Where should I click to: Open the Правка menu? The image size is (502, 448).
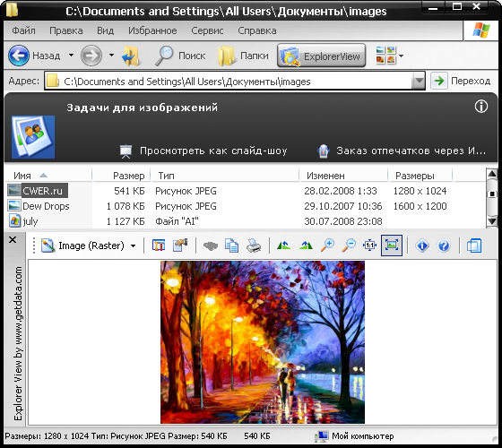66,30
